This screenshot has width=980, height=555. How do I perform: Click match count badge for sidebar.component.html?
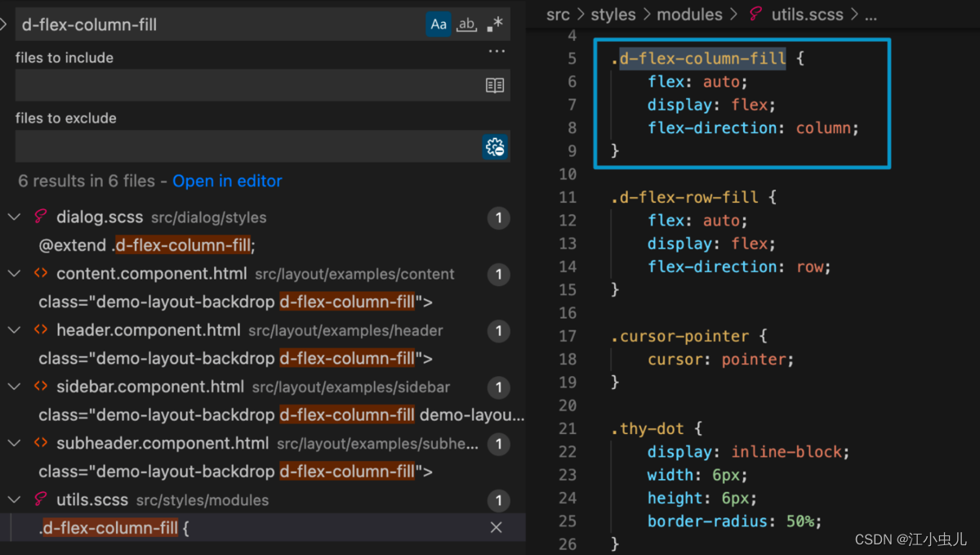tap(498, 387)
